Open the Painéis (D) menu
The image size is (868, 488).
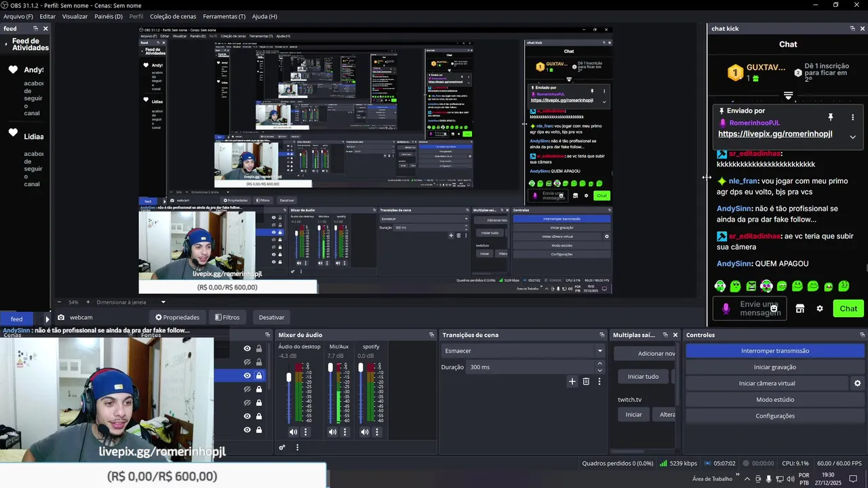[108, 16]
